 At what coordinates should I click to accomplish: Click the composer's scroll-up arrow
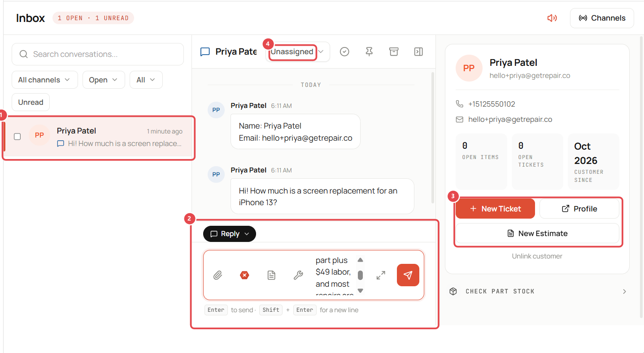pyautogui.click(x=360, y=260)
